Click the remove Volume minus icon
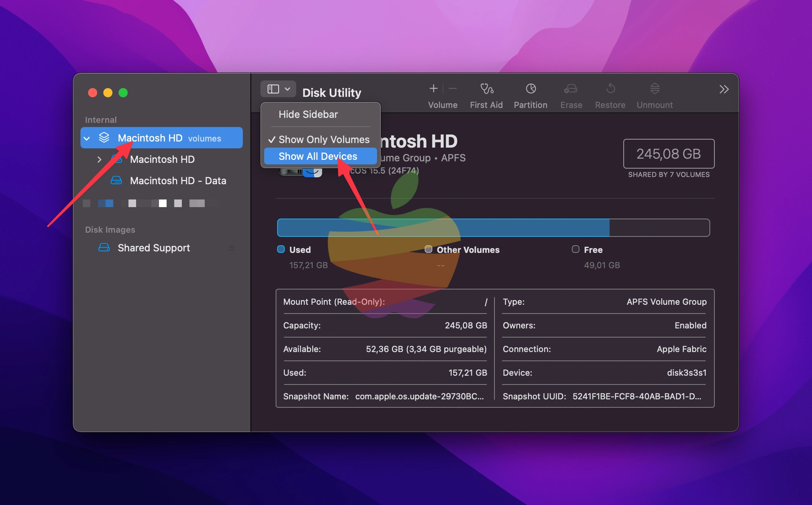The image size is (812, 505). 453,88
